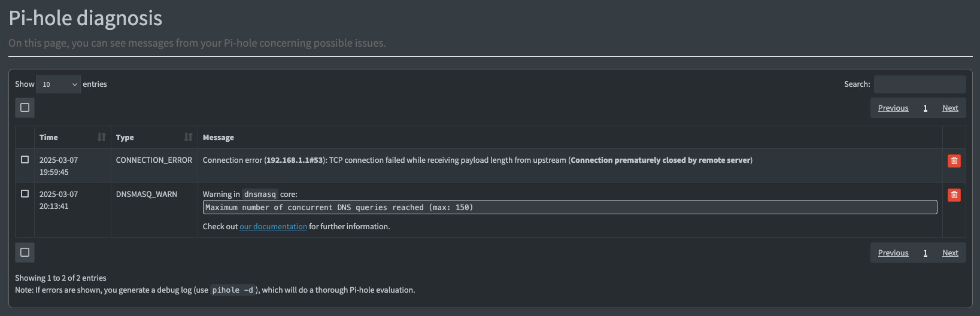
Task: Open the 'our documentation' link
Action: [273, 226]
